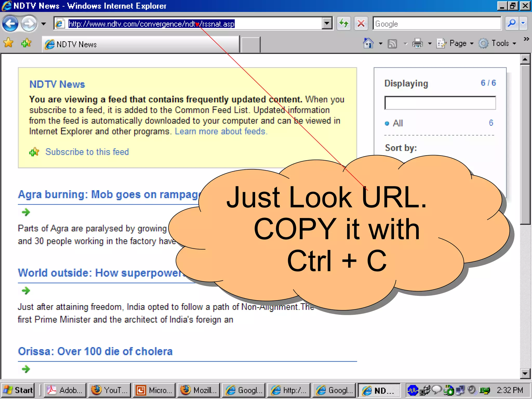Switch to the Adobe taskbar window

click(x=65, y=390)
